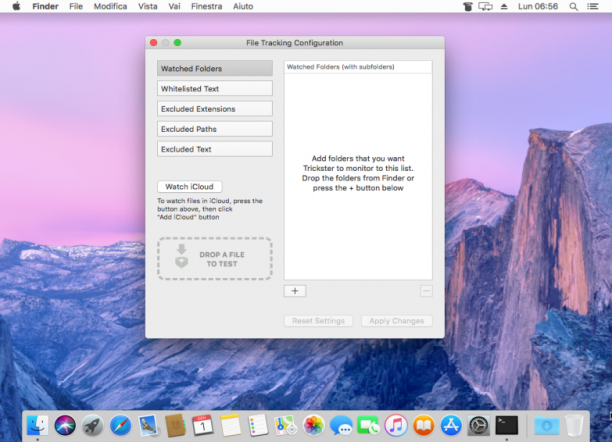612x442 pixels.
Task: Click Apply Changes button
Action: (x=397, y=321)
